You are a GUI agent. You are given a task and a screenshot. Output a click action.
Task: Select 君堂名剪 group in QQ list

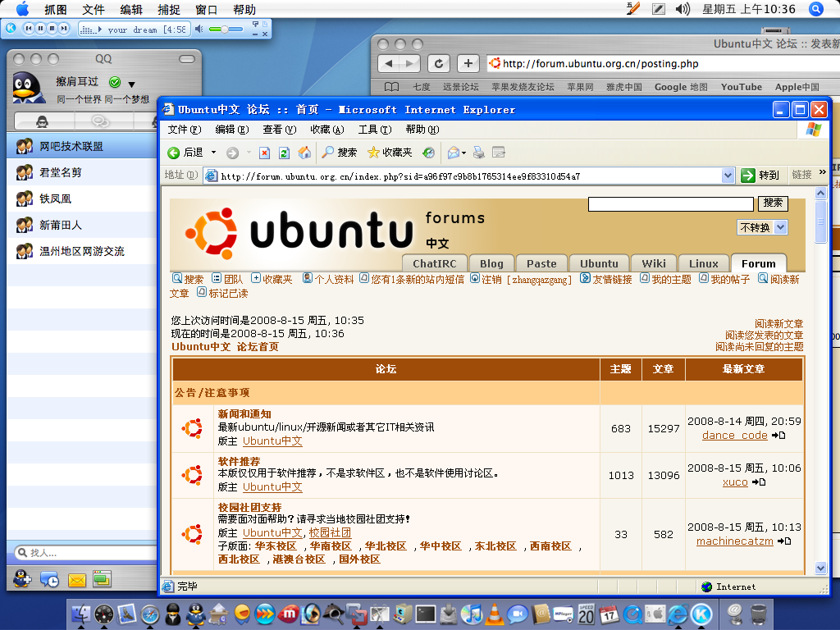(82, 172)
